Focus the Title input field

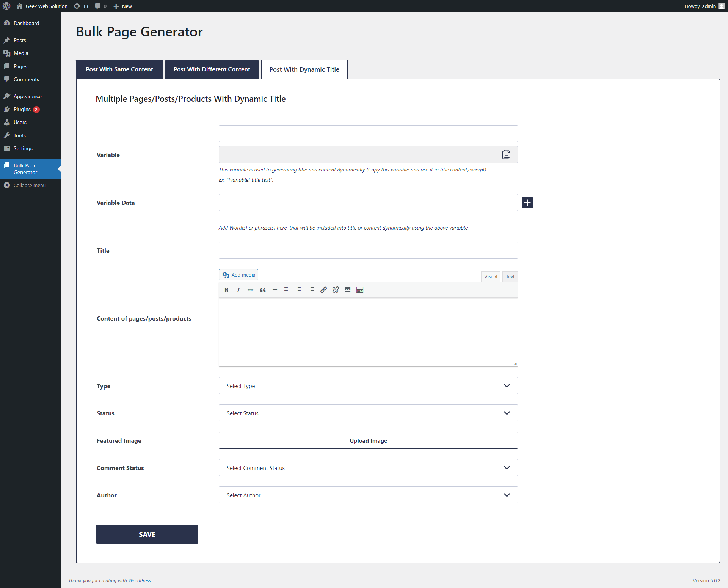click(x=368, y=250)
